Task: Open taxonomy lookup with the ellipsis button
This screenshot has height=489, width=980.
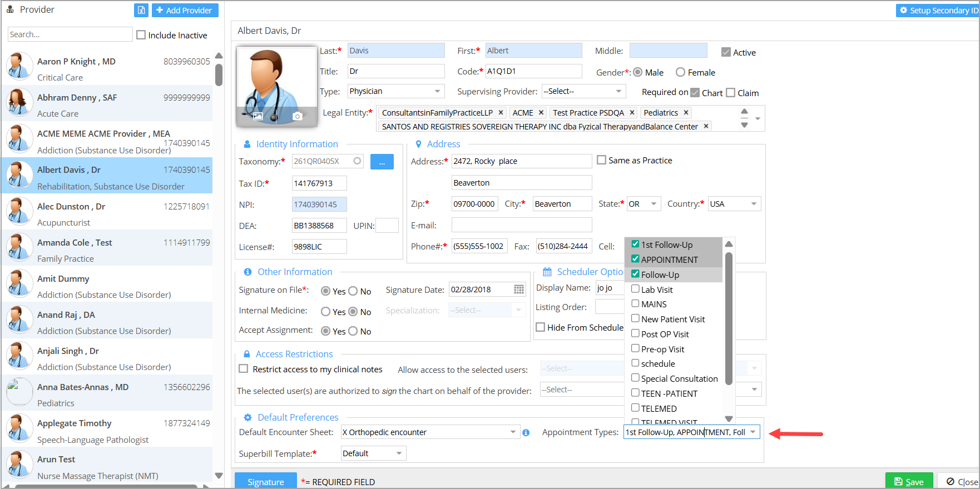Action: (x=382, y=162)
